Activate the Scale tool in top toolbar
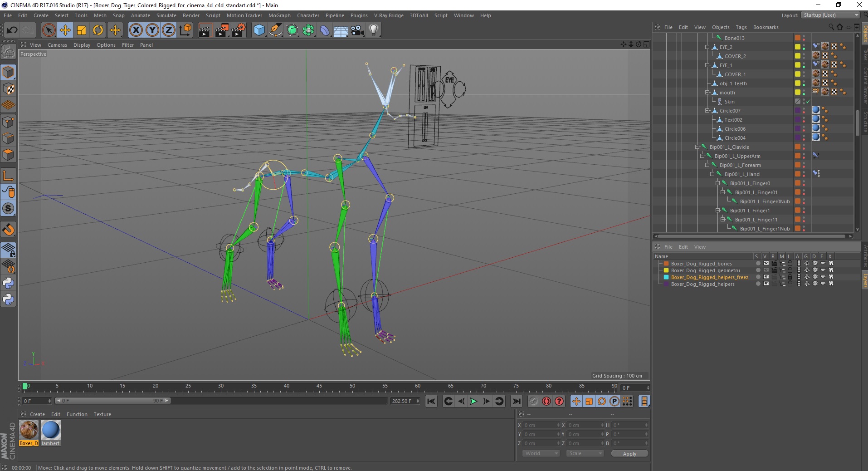 pos(82,30)
